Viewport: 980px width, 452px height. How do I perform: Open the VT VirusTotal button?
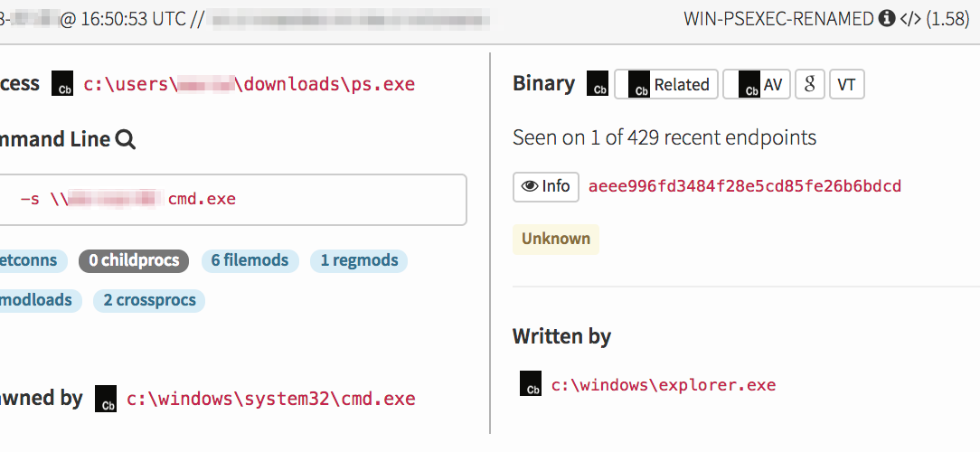click(x=846, y=84)
